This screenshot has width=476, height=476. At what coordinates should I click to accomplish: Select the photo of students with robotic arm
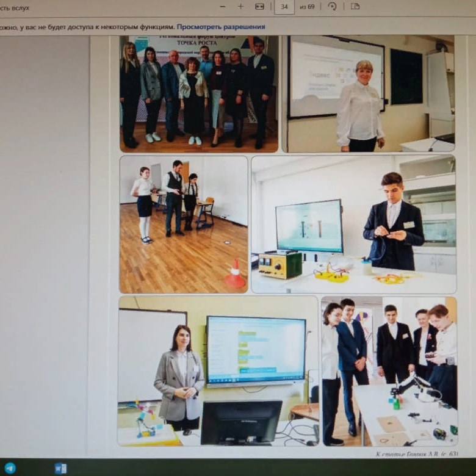click(x=389, y=371)
